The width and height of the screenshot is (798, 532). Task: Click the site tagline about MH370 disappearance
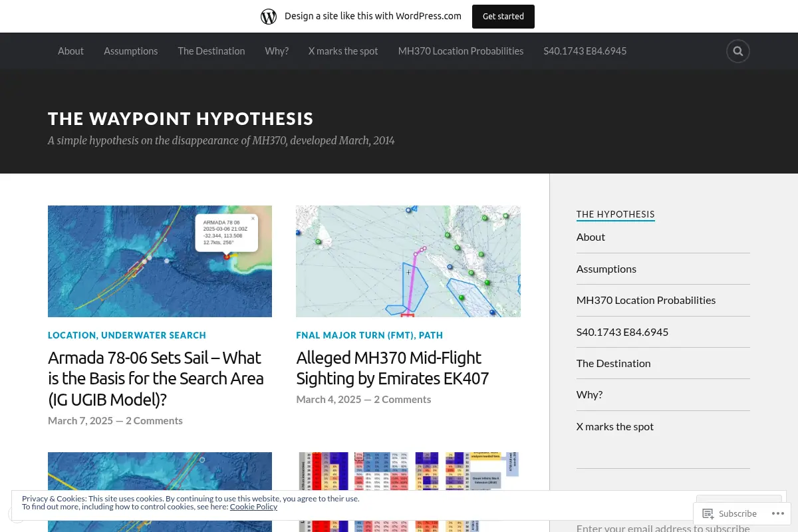pyautogui.click(x=221, y=141)
